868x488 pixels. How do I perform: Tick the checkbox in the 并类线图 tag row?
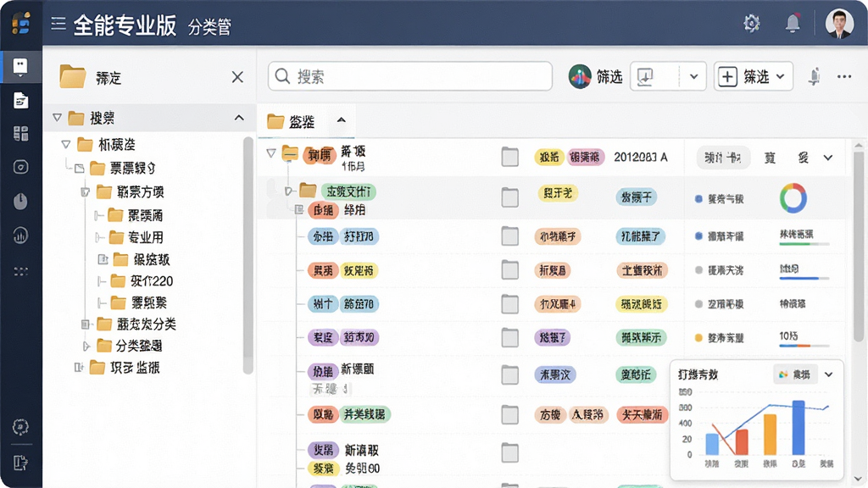point(509,414)
